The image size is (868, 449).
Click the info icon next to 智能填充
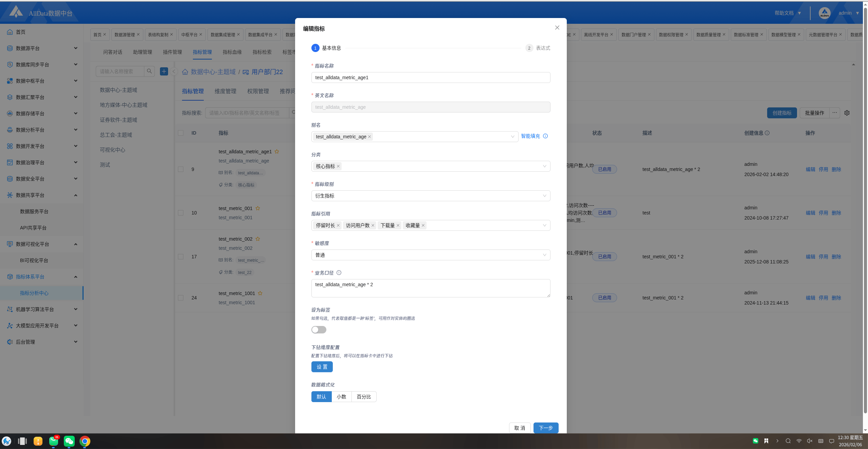coord(545,136)
